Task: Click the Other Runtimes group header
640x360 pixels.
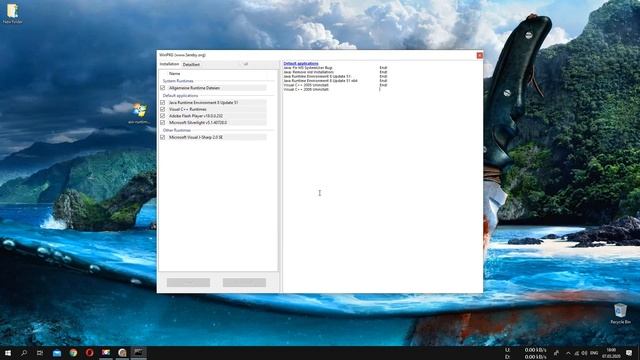Action: coord(177,130)
